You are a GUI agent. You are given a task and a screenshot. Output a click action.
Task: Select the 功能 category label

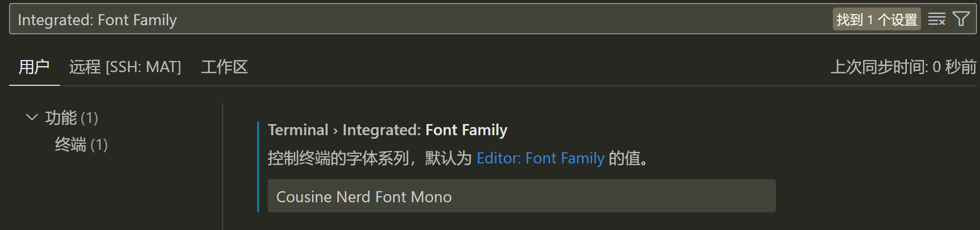tap(61, 118)
